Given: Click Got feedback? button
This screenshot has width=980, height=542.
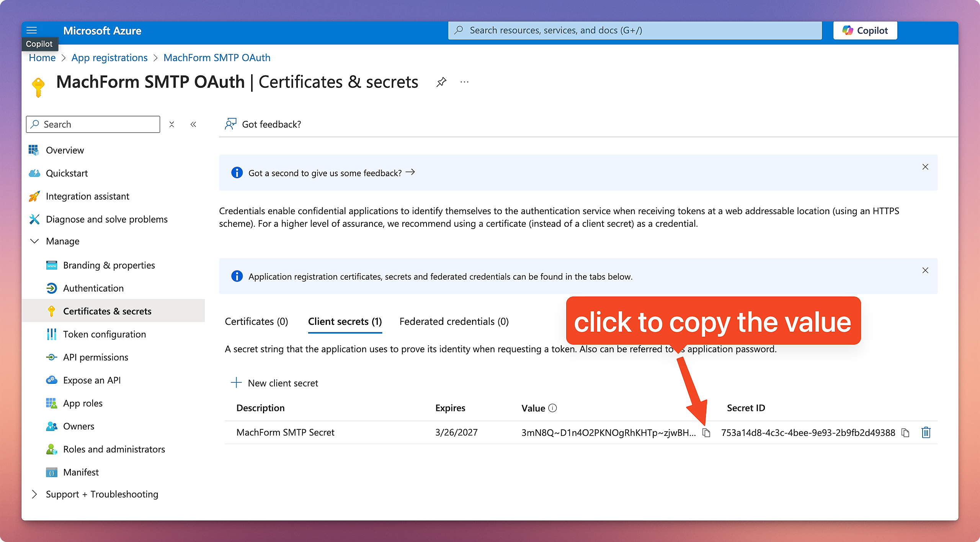Looking at the screenshot, I should point(263,124).
